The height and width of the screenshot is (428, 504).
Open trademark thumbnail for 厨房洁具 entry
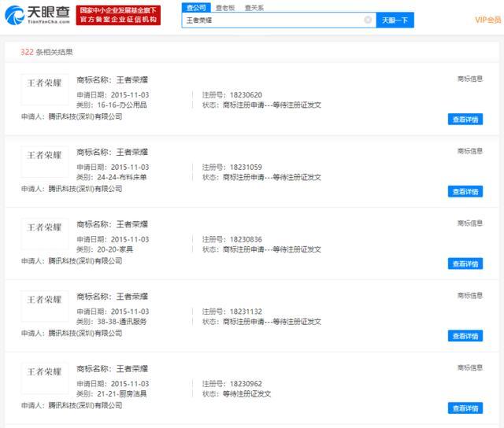point(45,372)
